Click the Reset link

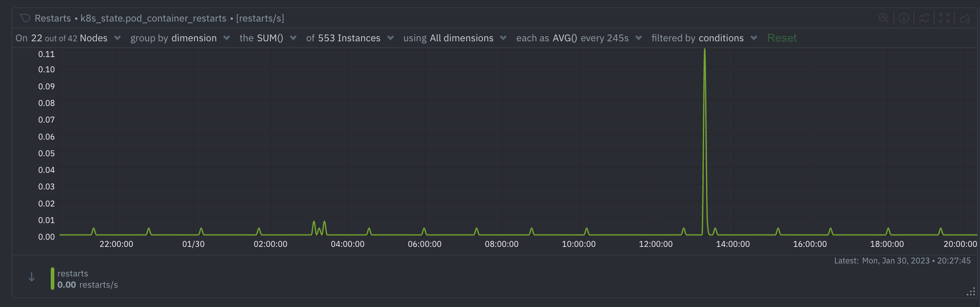coord(781,38)
